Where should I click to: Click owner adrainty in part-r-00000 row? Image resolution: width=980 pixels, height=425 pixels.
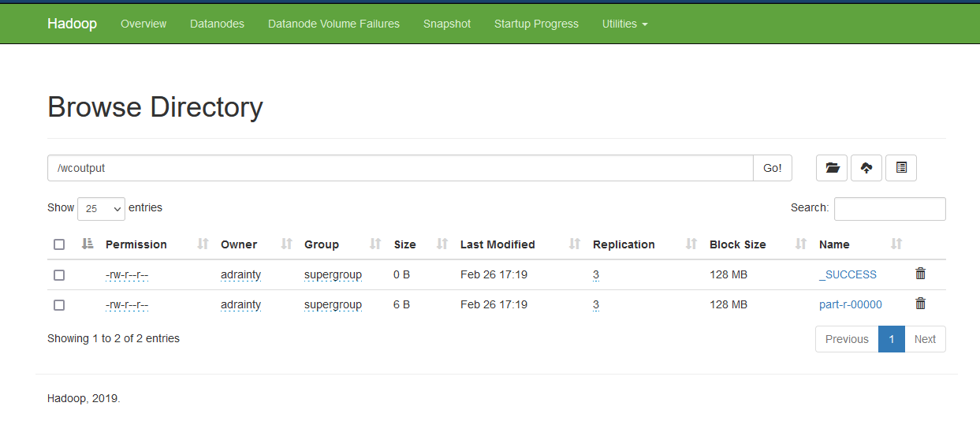pyautogui.click(x=240, y=304)
